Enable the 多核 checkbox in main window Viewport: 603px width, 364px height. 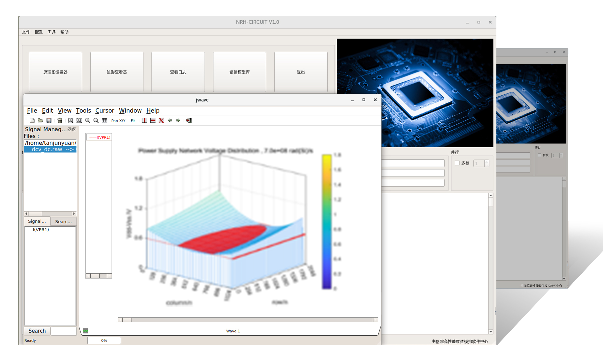tap(457, 163)
